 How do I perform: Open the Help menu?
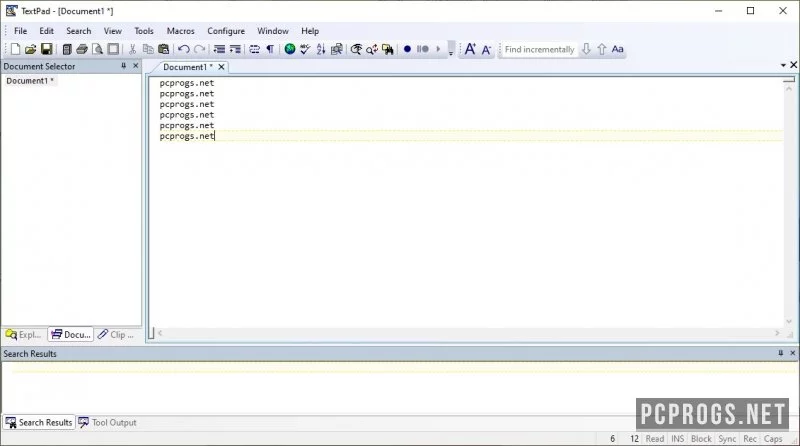pos(310,31)
